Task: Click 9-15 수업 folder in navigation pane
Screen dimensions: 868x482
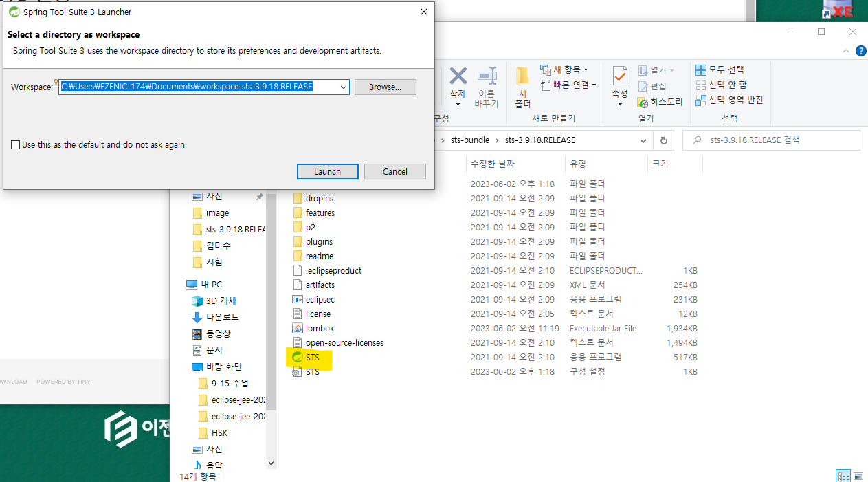Action: pyautogui.click(x=230, y=383)
